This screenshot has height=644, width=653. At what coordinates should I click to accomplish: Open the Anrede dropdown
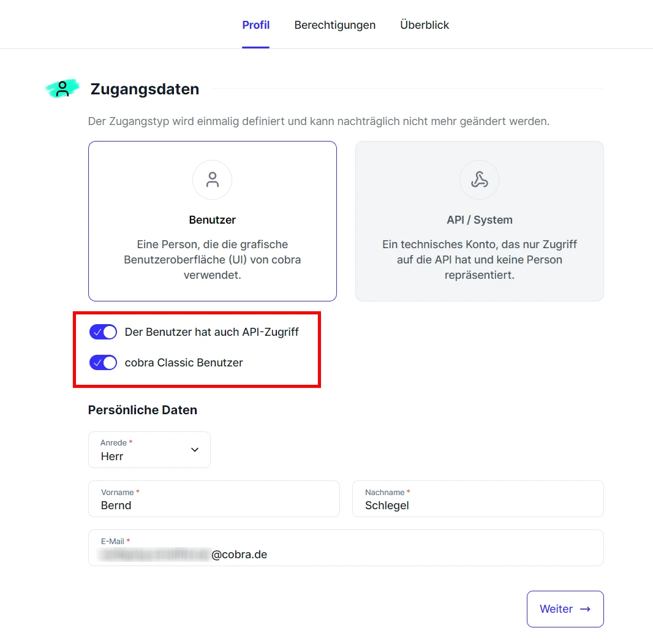click(x=149, y=450)
